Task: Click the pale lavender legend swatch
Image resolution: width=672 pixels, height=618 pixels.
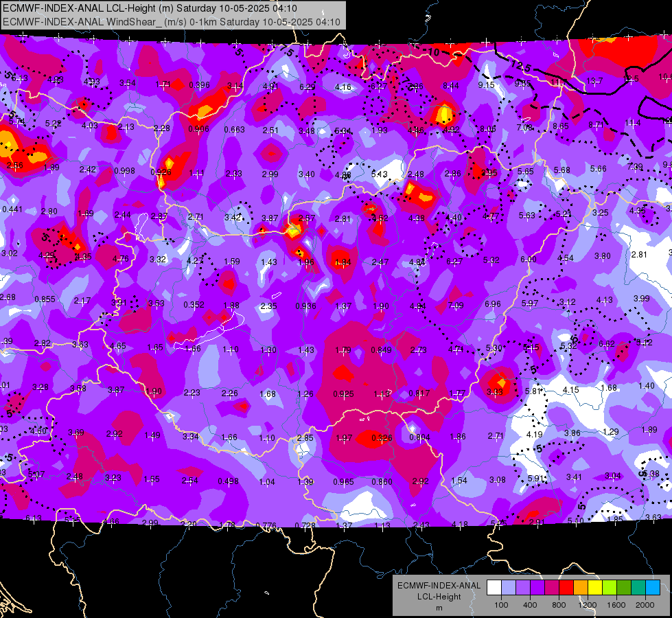Action: click(x=508, y=588)
